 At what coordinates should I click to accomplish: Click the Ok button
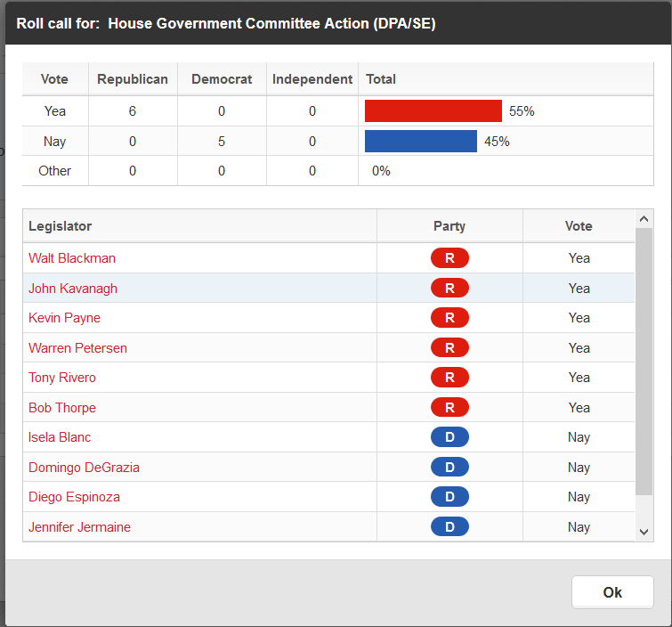[612, 592]
